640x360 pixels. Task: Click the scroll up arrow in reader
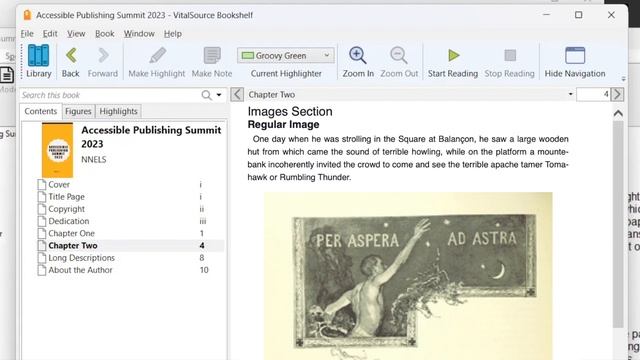pyautogui.click(x=618, y=113)
